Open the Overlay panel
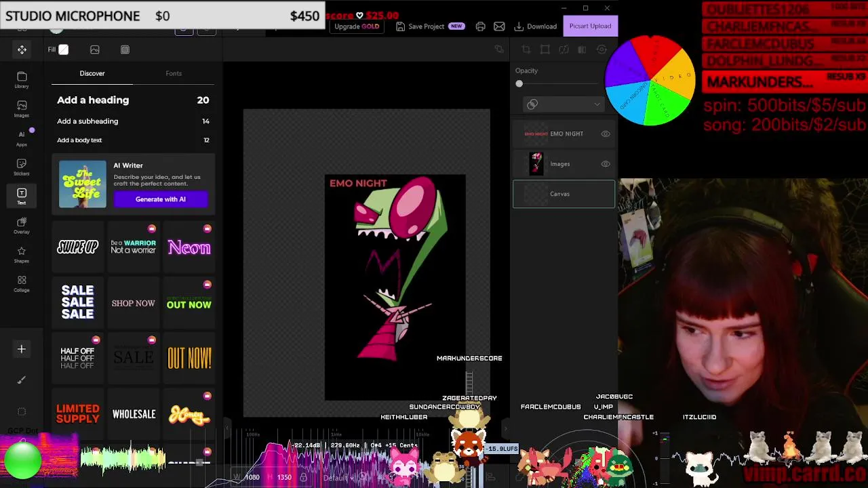Screen dimensions: 868x488 click(x=22, y=226)
